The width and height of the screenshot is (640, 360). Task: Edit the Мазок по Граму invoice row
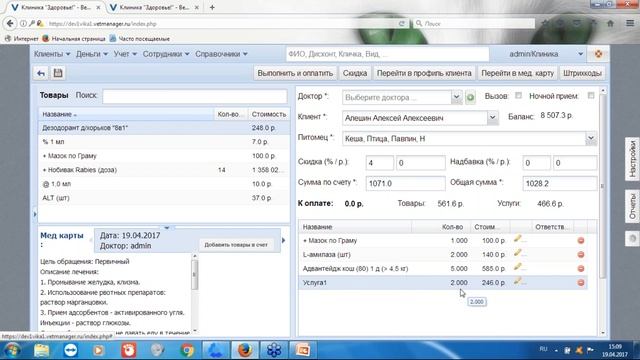click(x=518, y=239)
